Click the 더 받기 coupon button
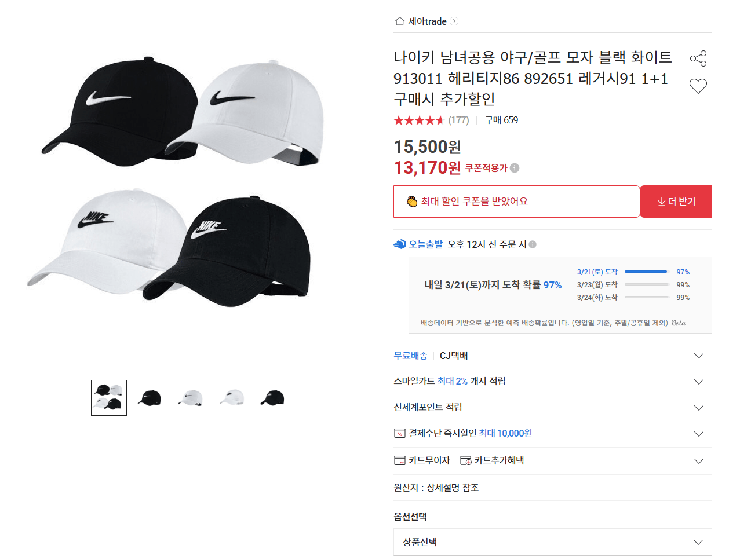Viewport: 740px width, 560px height. (x=676, y=201)
